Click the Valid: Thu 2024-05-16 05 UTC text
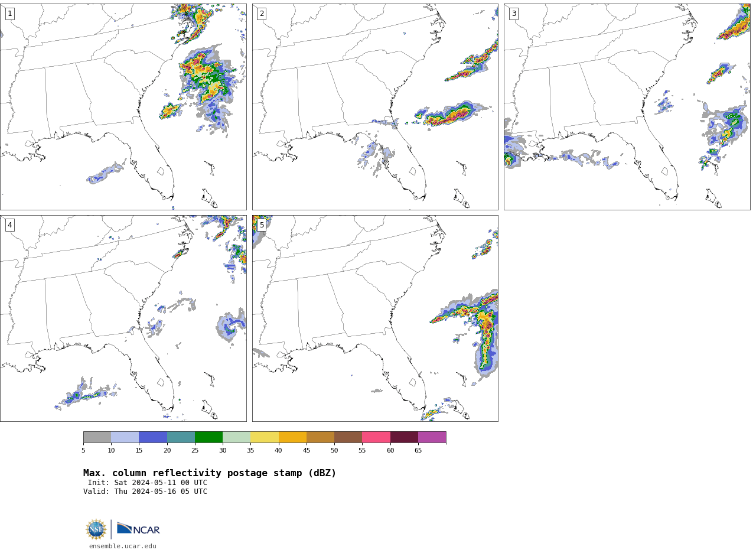Screen dimensions: 756x553 145,492
